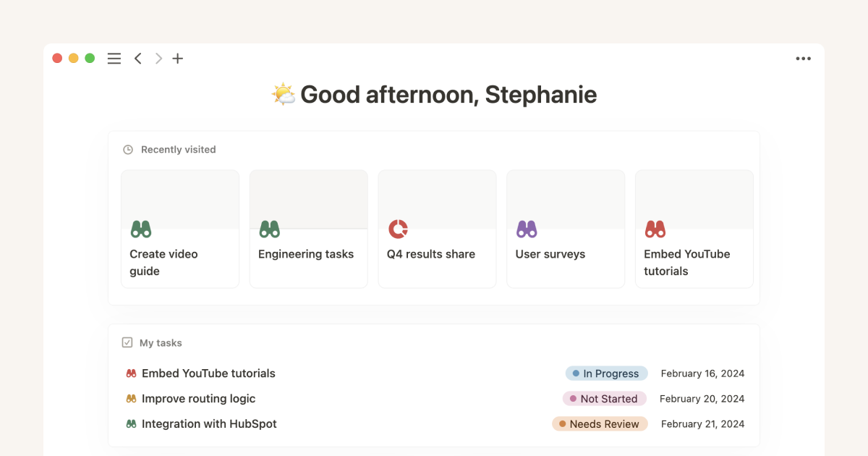Open Embed YouTube tutorials in My tasks
The width and height of the screenshot is (868, 456).
208,373
